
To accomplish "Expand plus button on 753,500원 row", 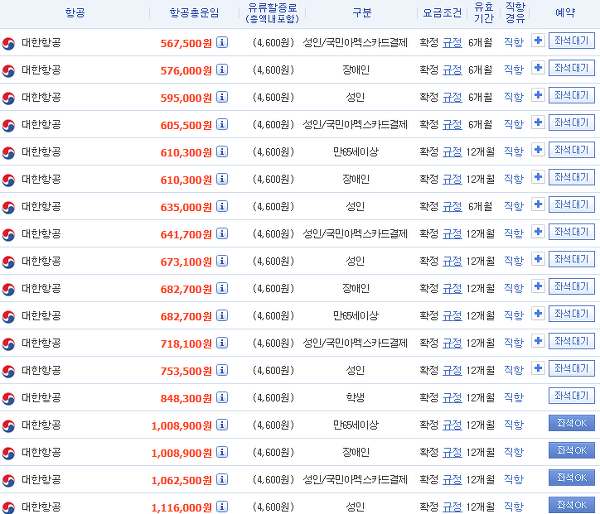I will click(x=538, y=368).
